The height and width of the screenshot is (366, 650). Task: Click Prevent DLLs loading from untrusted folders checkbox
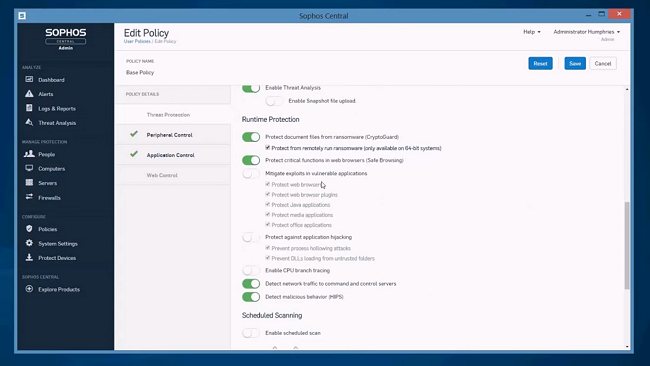pyautogui.click(x=268, y=257)
